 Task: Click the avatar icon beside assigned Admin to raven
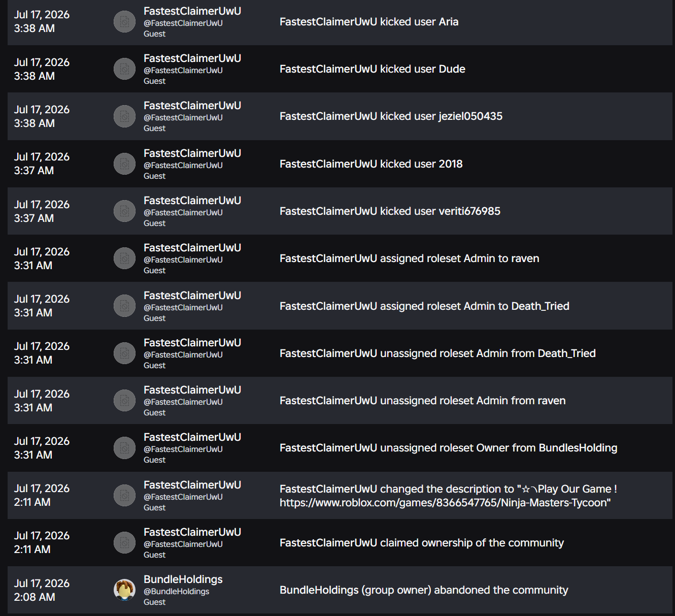tap(124, 258)
